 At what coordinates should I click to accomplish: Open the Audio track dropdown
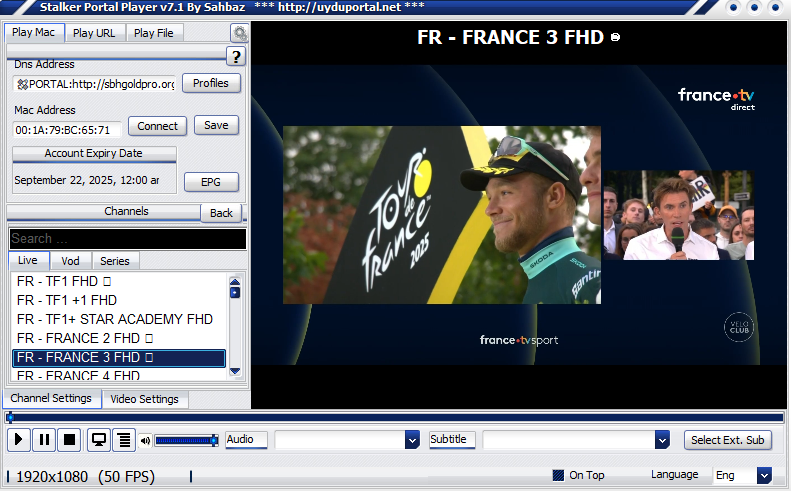tap(412, 440)
